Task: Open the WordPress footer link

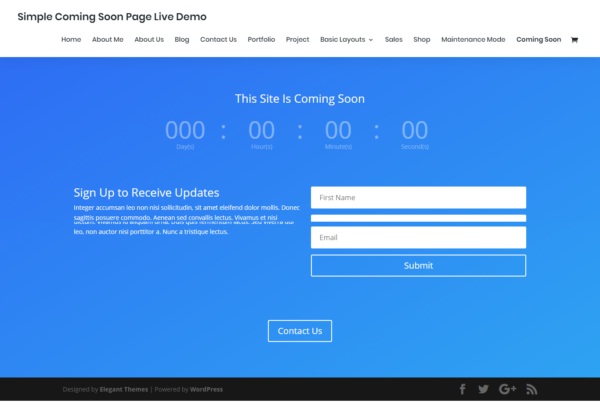Action: coord(206,389)
